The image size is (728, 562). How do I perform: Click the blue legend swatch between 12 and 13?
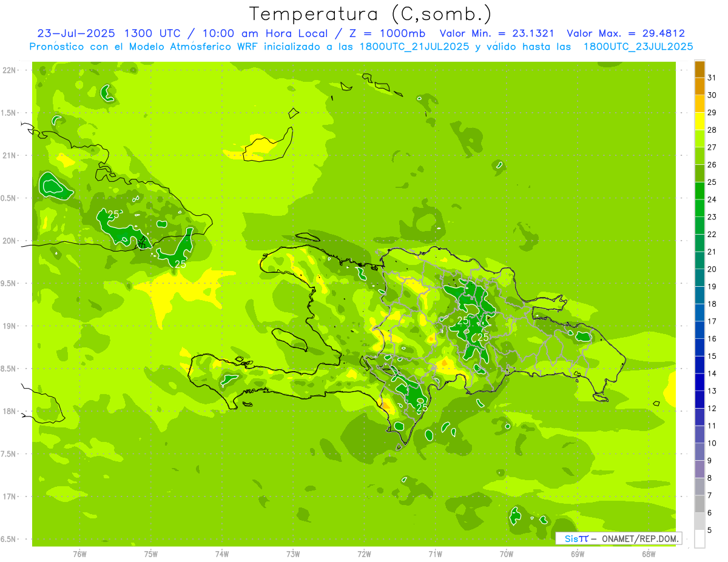pos(699,400)
